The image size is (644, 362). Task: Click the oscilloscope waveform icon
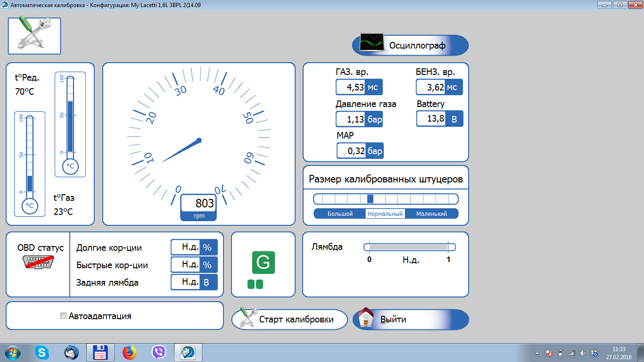371,42
